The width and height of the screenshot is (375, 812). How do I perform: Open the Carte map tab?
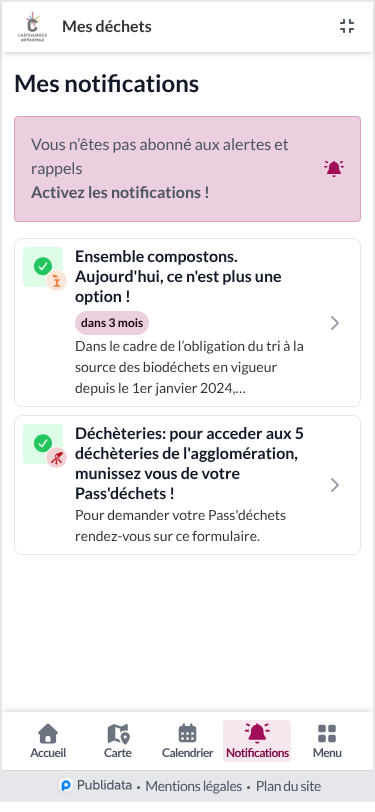(x=118, y=741)
